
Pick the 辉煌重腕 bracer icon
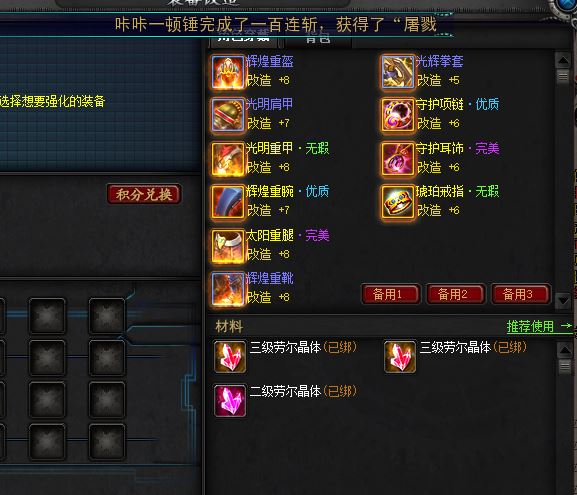coord(228,202)
